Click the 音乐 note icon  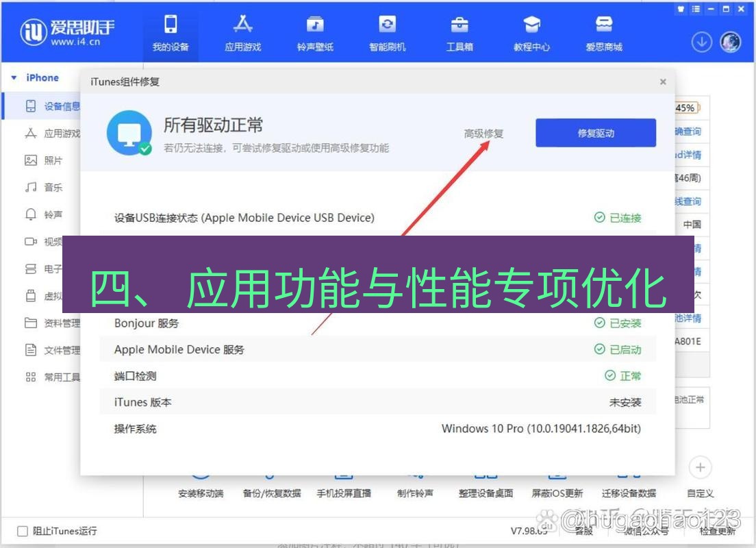tap(30, 187)
